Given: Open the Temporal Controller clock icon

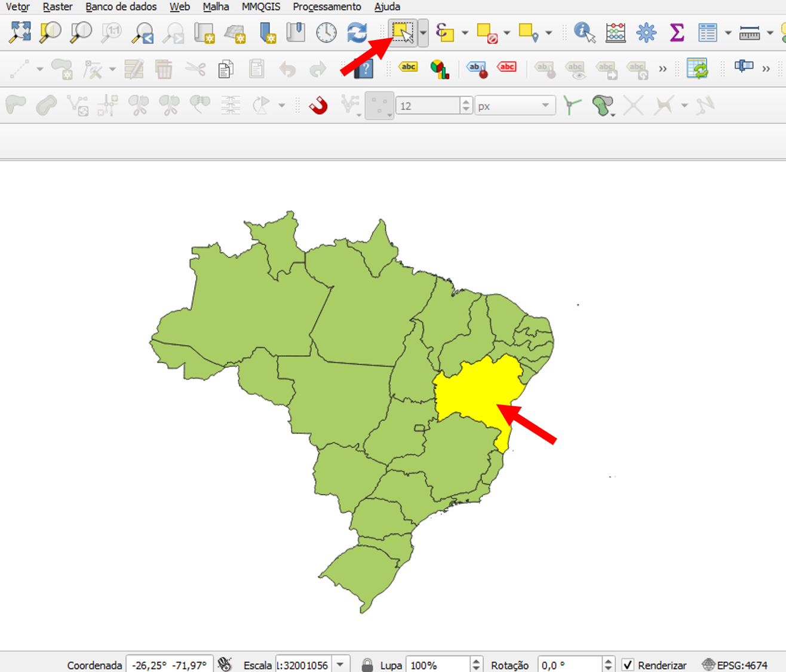Looking at the screenshot, I should [x=326, y=32].
